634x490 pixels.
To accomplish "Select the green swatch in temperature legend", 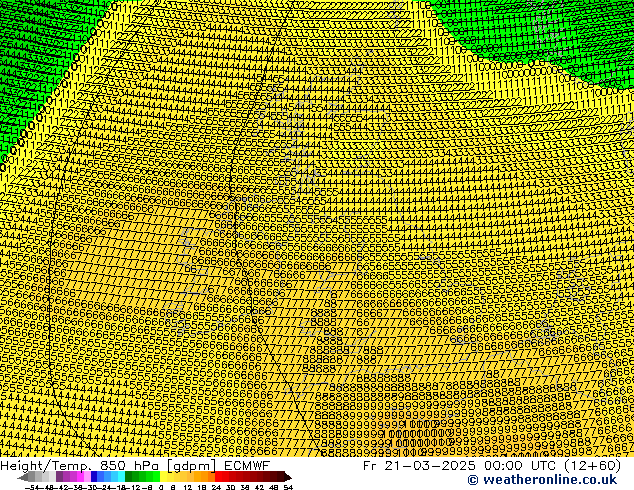I will click(141, 477).
